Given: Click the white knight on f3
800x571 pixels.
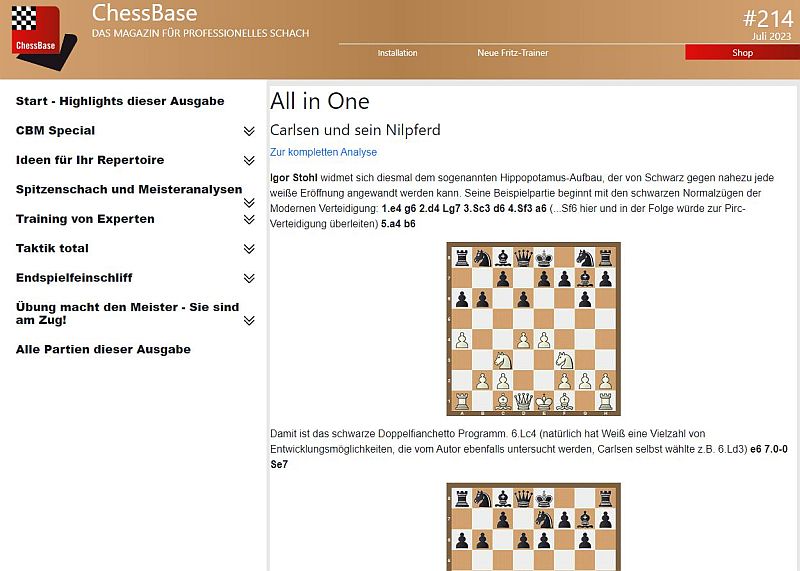Looking at the screenshot, I should tap(563, 361).
